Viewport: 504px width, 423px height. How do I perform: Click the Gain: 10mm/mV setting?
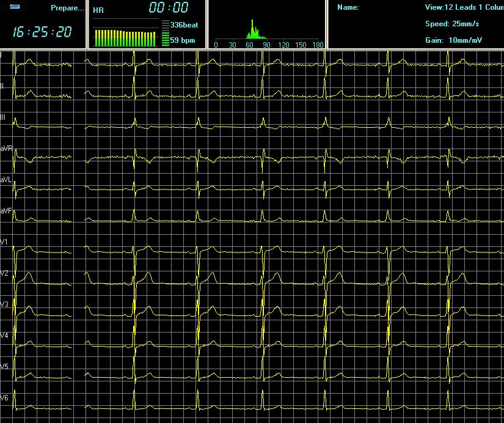[453, 40]
